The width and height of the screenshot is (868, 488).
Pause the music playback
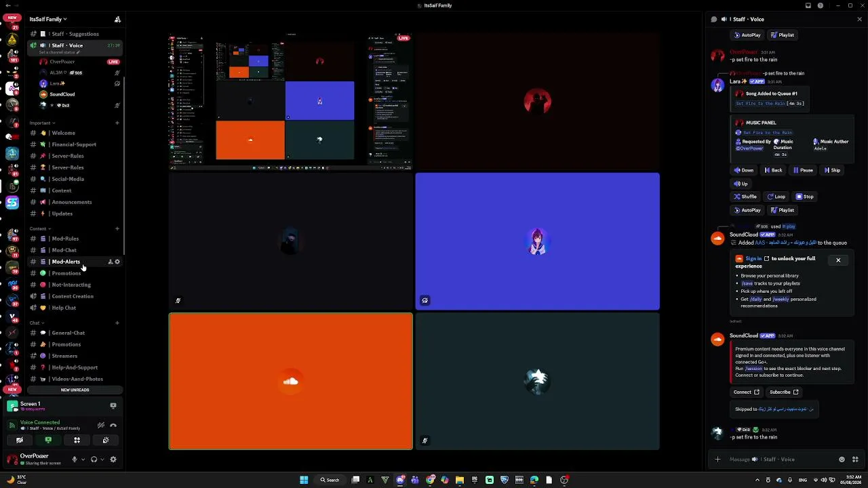pos(803,170)
